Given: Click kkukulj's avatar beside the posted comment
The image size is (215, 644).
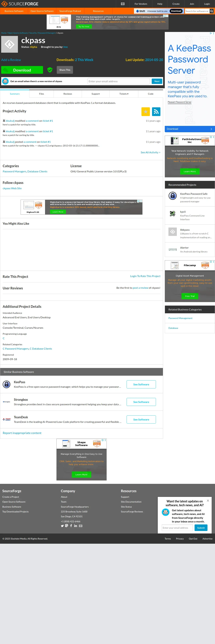Looking at the screenshot, I should [4, 141].
